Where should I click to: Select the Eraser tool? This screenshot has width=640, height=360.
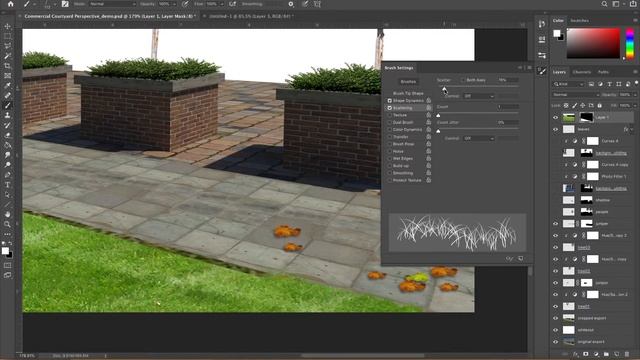[x=7, y=135]
